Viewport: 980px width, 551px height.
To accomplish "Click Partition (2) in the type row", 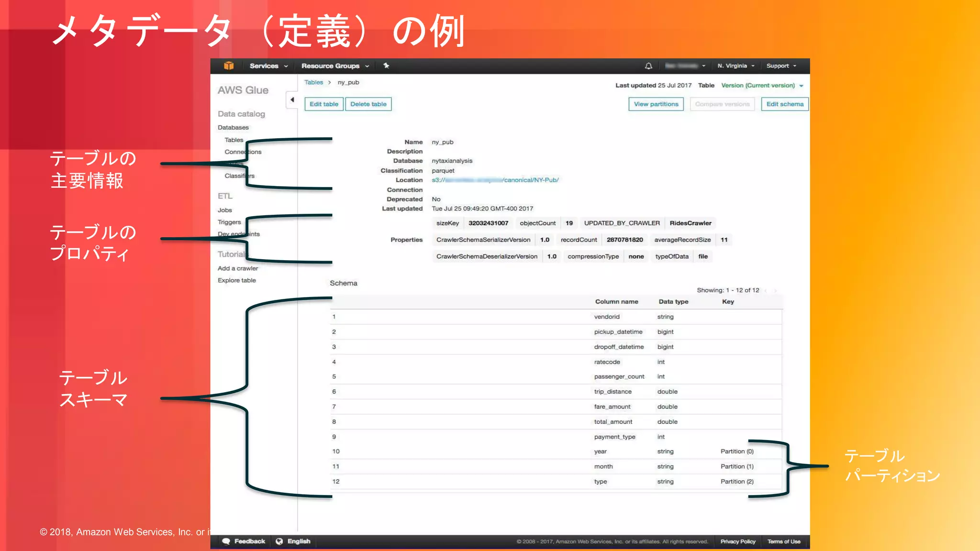I will pyautogui.click(x=737, y=482).
